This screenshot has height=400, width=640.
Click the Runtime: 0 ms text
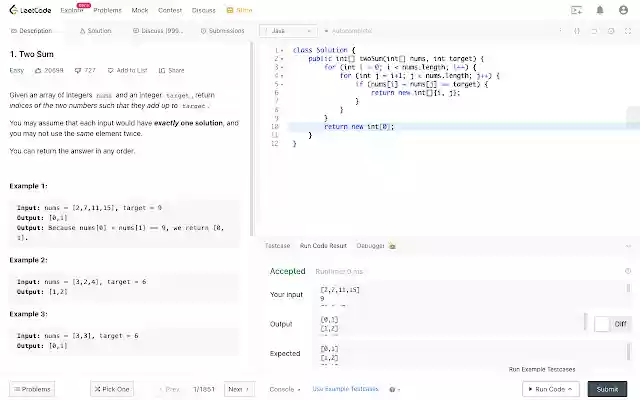point(339,271)
